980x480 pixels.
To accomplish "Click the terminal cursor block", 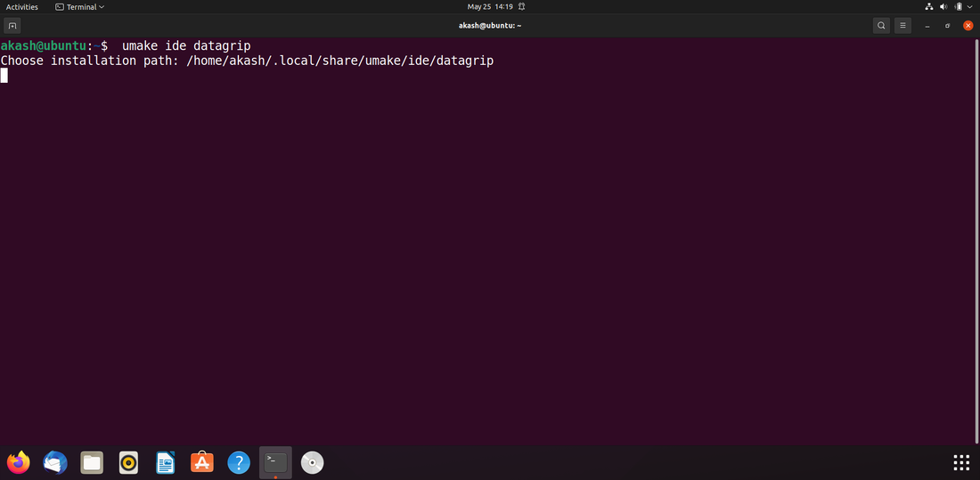I will 4,76.
